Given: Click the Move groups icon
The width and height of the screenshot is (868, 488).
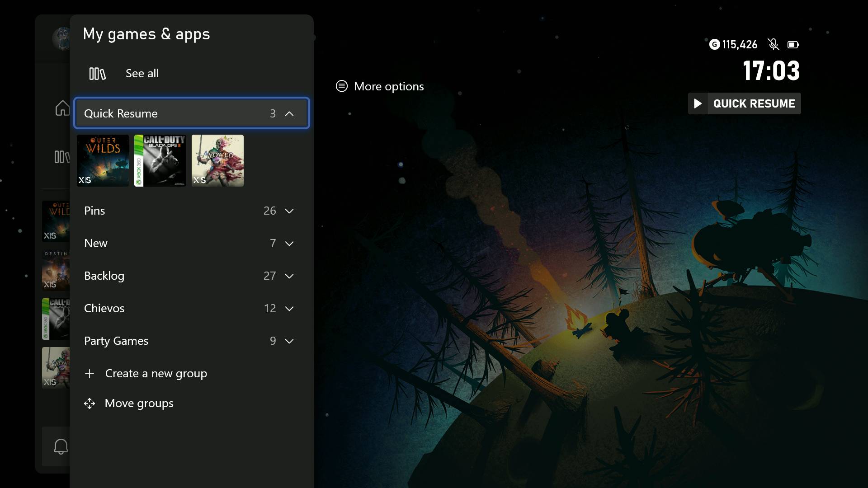Looking at the screenshot, I should pos(90,404).
